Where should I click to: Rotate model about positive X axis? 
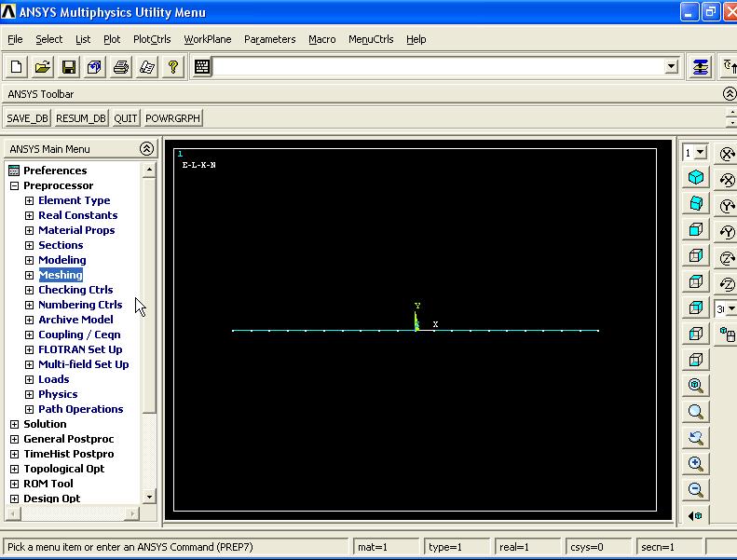click(727, 154)
